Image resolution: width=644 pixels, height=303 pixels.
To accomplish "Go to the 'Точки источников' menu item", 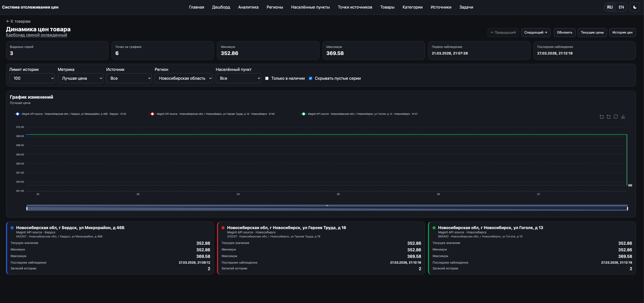I will pos(355,7).
